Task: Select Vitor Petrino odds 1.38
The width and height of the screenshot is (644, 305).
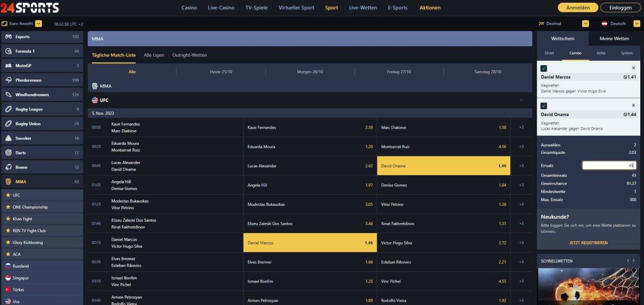Action: (444, 204)
